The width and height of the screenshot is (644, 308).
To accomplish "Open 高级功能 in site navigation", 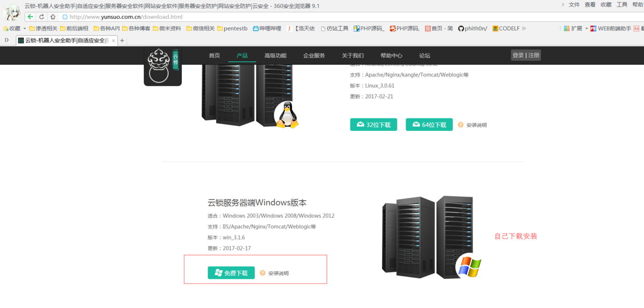I will click(275, 55).
